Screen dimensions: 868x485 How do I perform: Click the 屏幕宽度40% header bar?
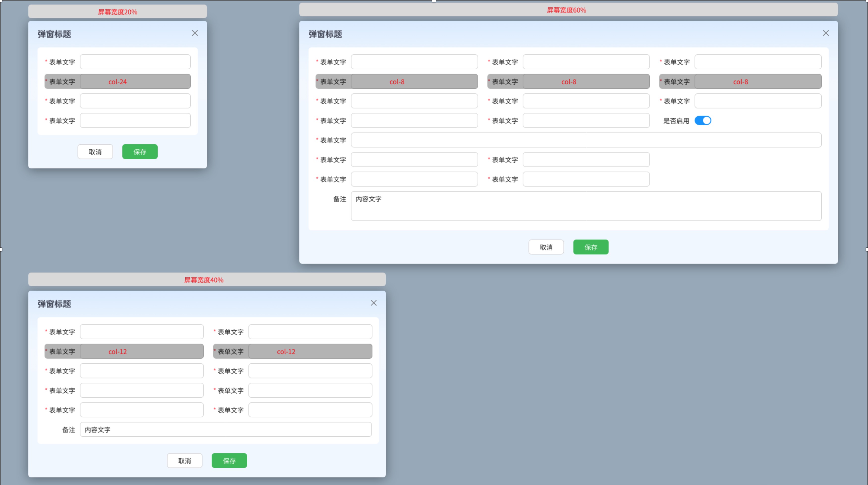click(x=206, y=280)
